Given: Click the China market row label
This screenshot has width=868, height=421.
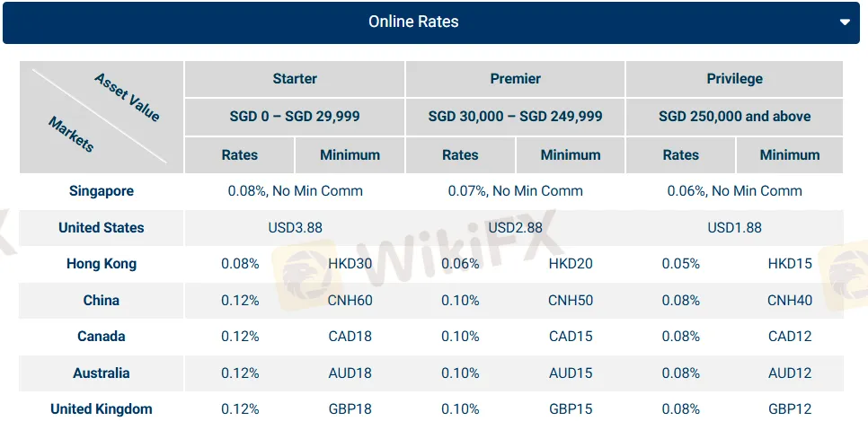Looking at the screenshot, I should click(101, 300).
